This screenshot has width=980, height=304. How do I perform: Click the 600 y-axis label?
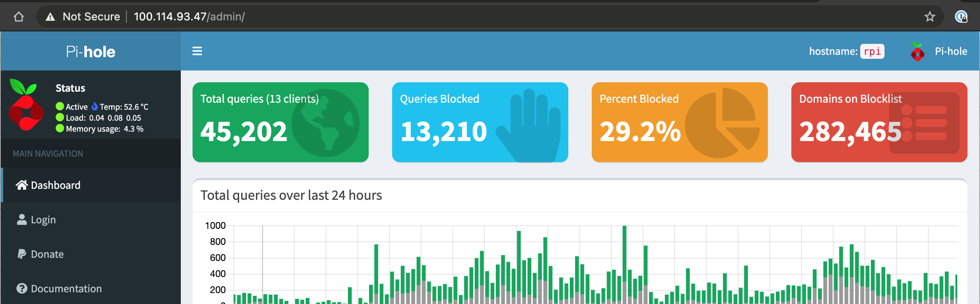click(218, 258)
